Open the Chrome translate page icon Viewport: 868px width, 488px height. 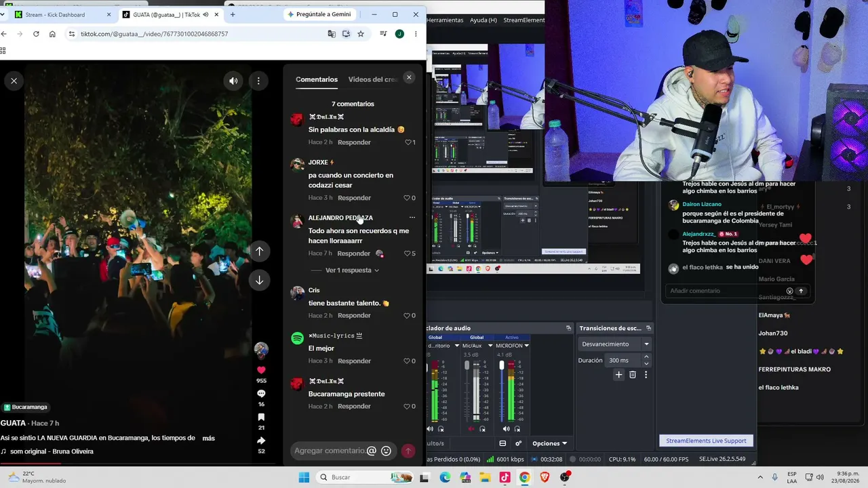click(332, 34)
